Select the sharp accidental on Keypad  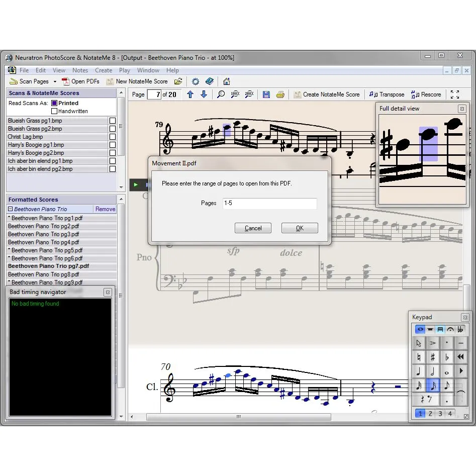433,357
